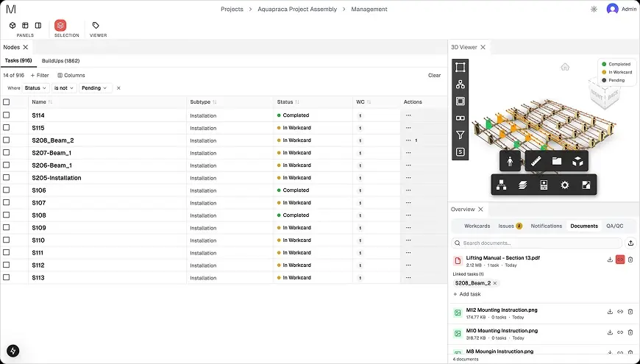The width and height of the screenshot is (640, 364).
Task: Open the 'is not' operator dropdown
Action: pyautogui.click(x=64, y=88)
